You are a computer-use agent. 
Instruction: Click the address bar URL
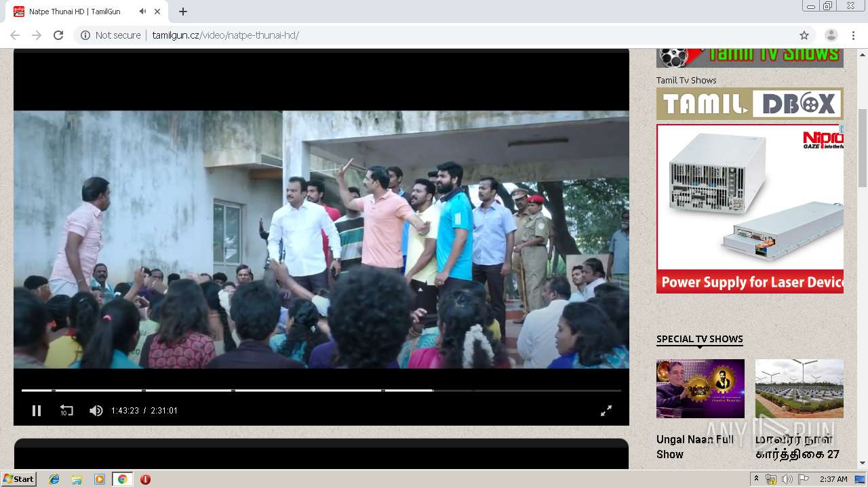coord(225,35)
